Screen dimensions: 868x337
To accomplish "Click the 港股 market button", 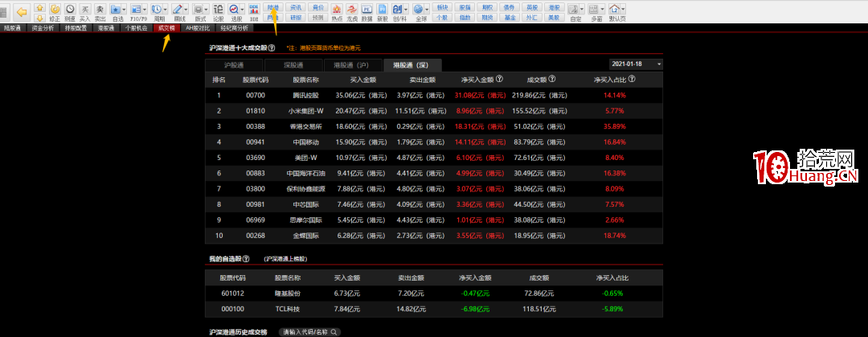I will point(553,6).
